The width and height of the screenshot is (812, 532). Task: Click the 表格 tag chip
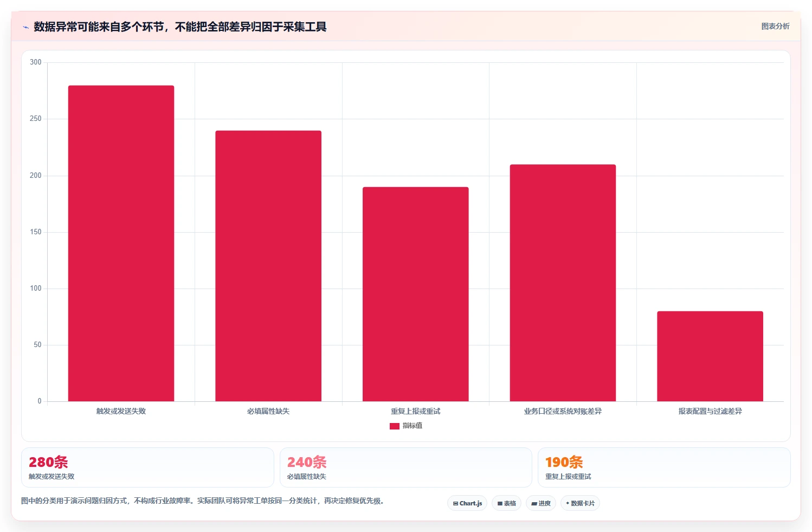click(506, 503)
